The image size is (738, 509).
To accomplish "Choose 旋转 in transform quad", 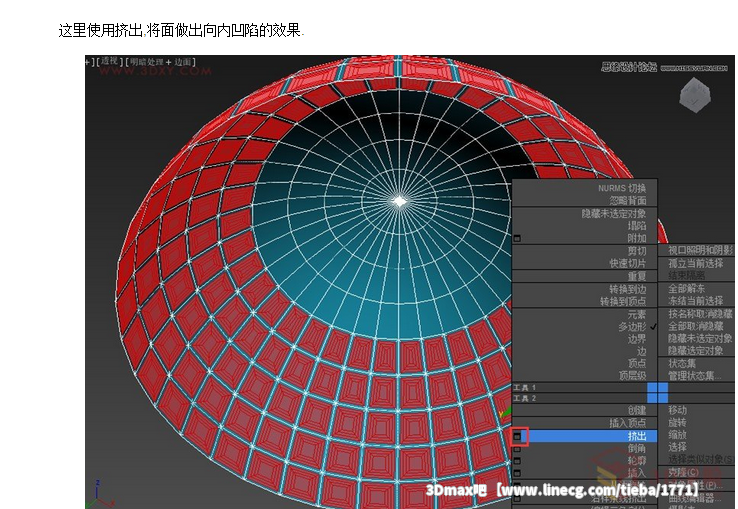I will 678,422.
